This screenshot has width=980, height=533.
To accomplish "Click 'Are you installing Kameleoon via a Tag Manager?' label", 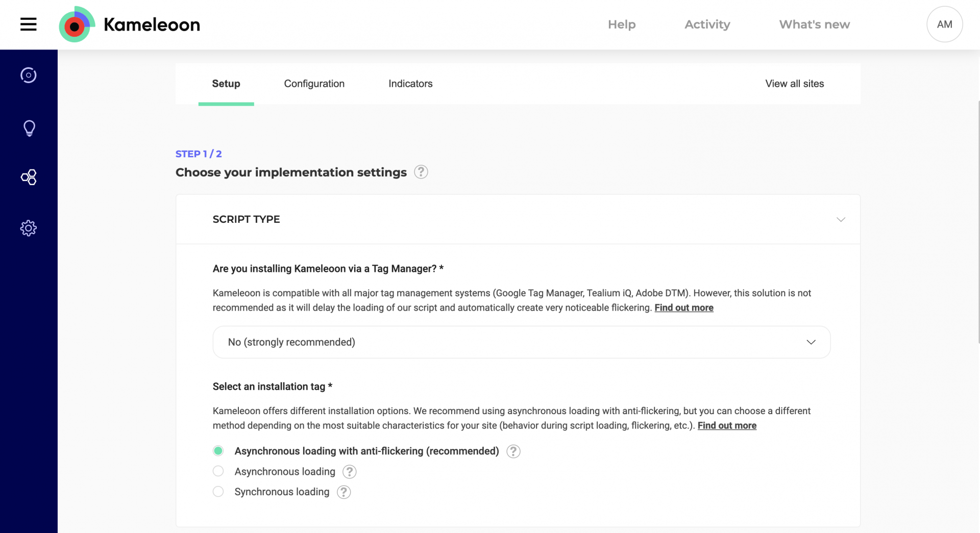I will (x=328, y=269).
